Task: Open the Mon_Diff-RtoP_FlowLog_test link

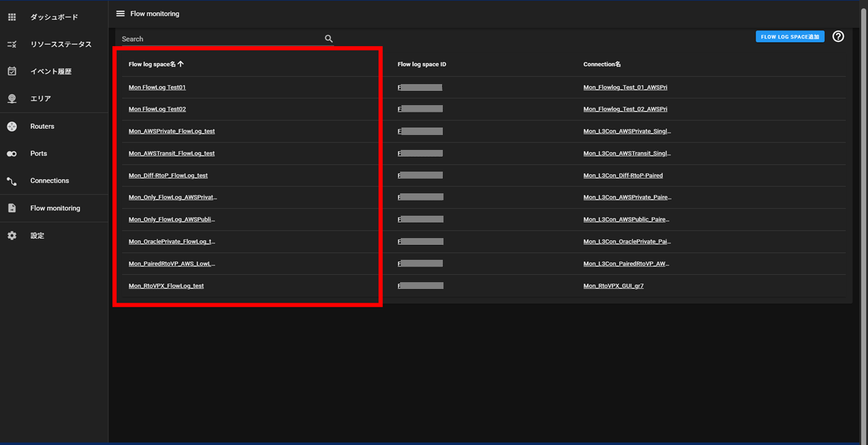Action: 168,176
